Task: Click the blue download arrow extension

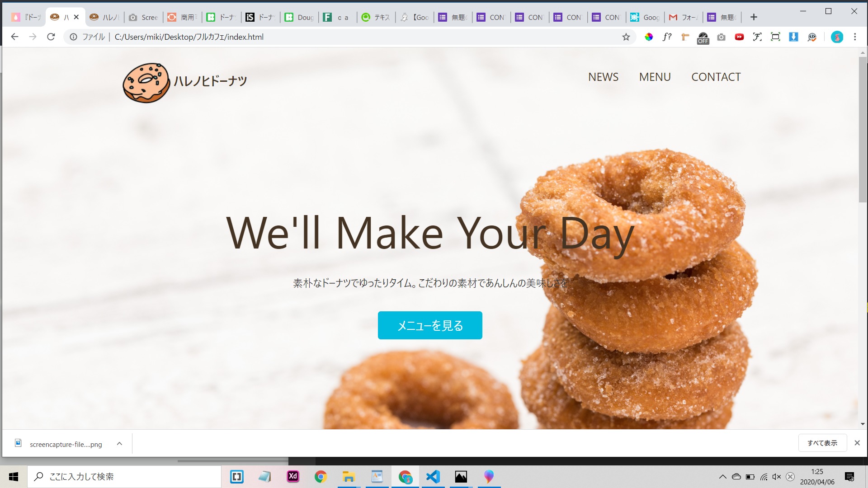Action: pos(793,37)
